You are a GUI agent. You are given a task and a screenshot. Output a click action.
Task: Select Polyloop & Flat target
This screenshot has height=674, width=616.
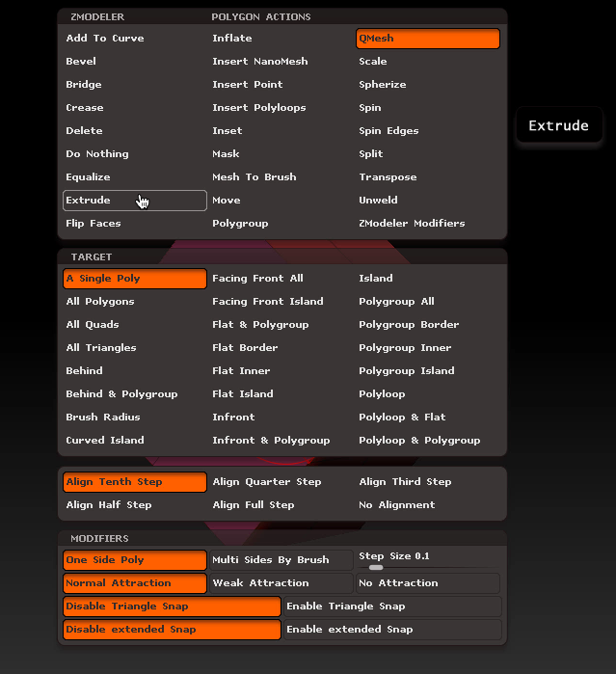tap(428, 418)
